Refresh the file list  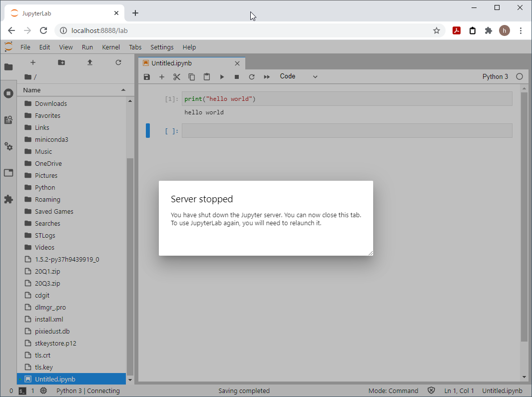(x=118, y=62)
